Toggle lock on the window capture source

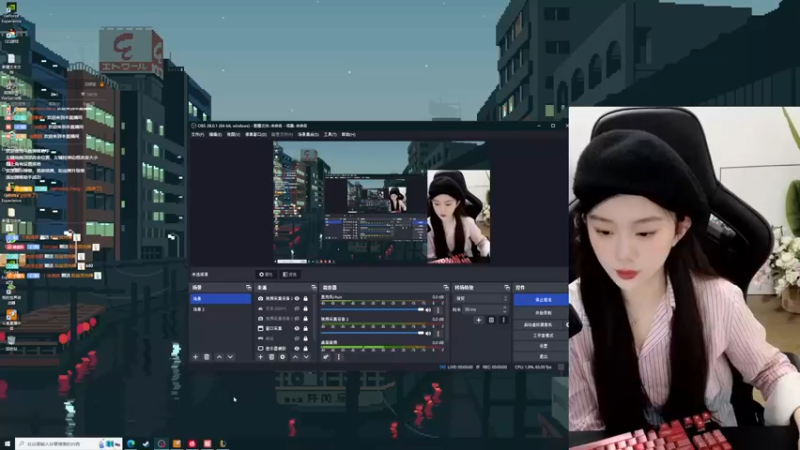pos(306,329)
